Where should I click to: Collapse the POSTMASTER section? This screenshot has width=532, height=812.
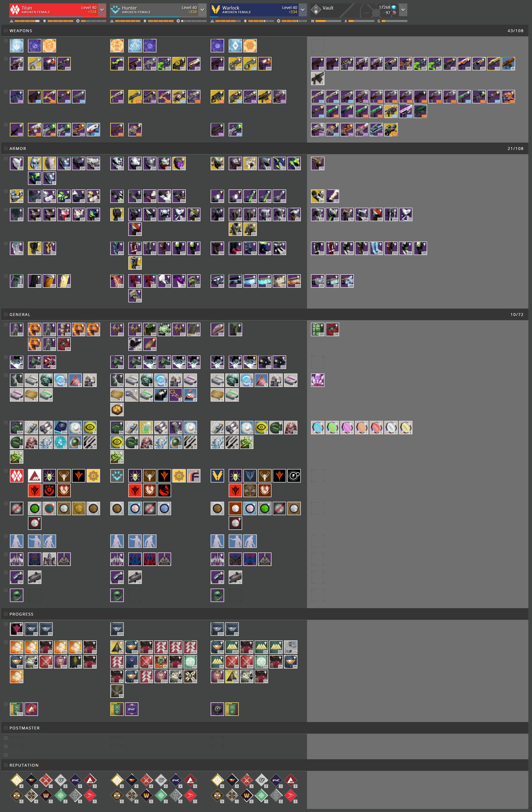6,728
